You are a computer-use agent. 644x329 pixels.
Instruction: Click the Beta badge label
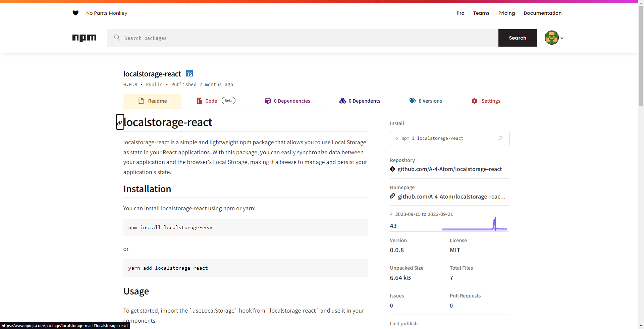[228, 101]
